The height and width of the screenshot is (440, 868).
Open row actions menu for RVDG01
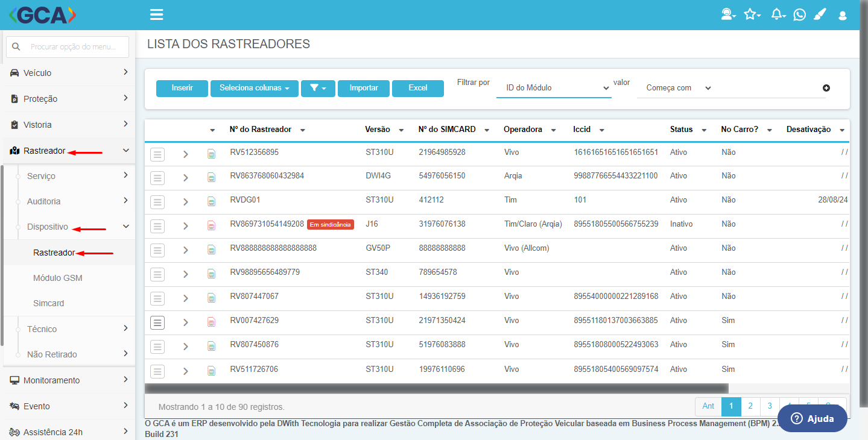157,202
